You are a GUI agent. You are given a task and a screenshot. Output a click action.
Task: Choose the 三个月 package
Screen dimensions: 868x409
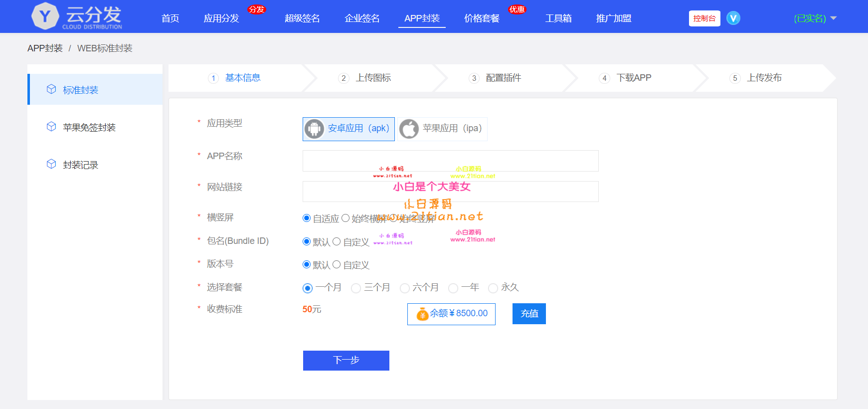tap(356, 288)
